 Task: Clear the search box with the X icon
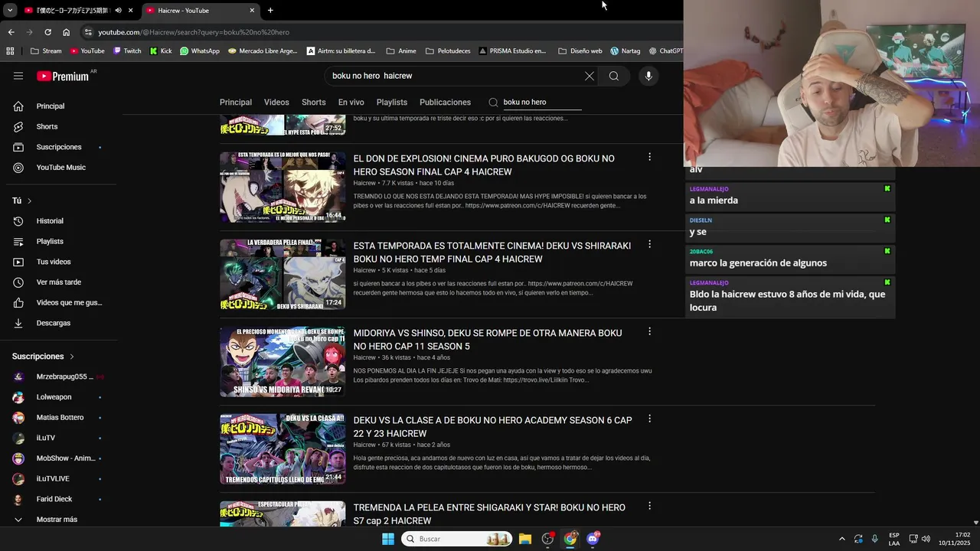coord(590,76)
